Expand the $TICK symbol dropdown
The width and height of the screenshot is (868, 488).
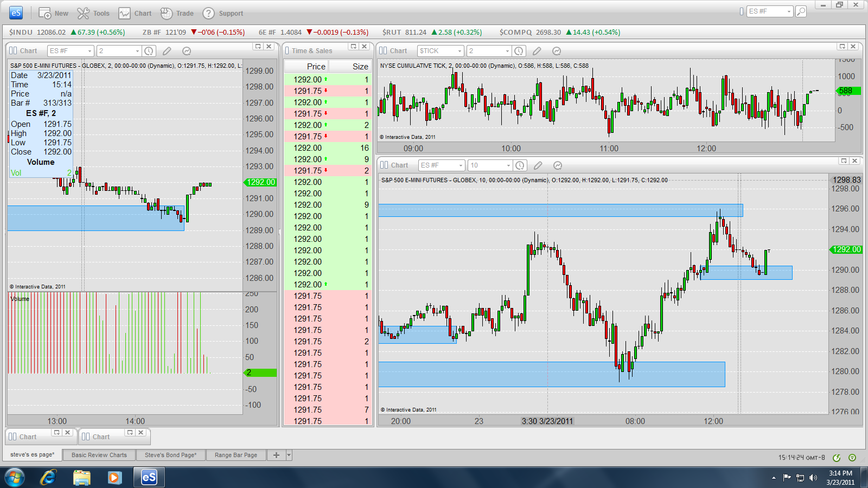[460, 51]
